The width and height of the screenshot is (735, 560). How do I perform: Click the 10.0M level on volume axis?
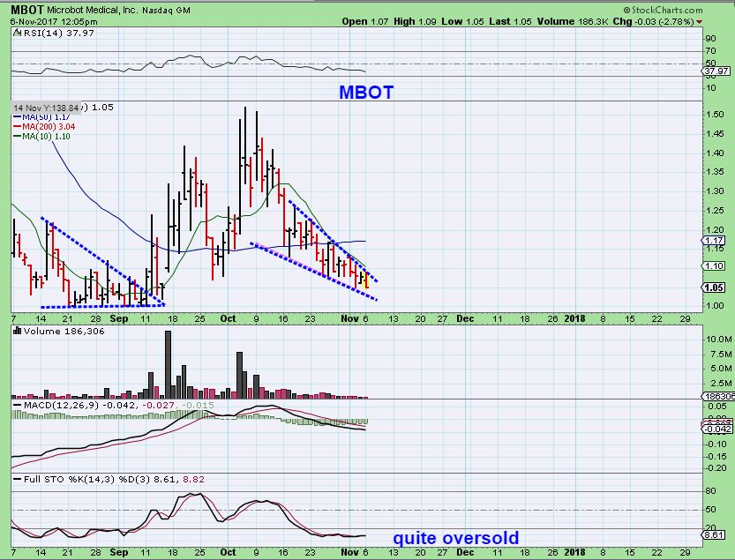coord(718,340)
